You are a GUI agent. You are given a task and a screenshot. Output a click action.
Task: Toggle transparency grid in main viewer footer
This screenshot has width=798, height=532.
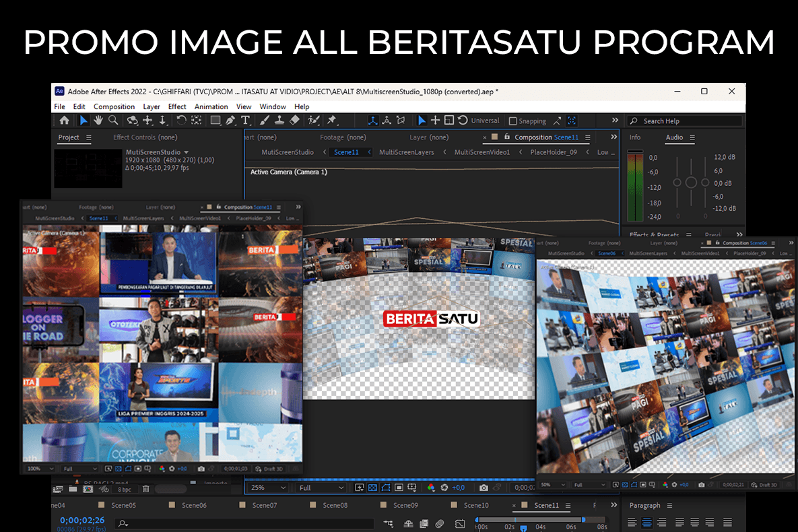click(x=372, y=488)
